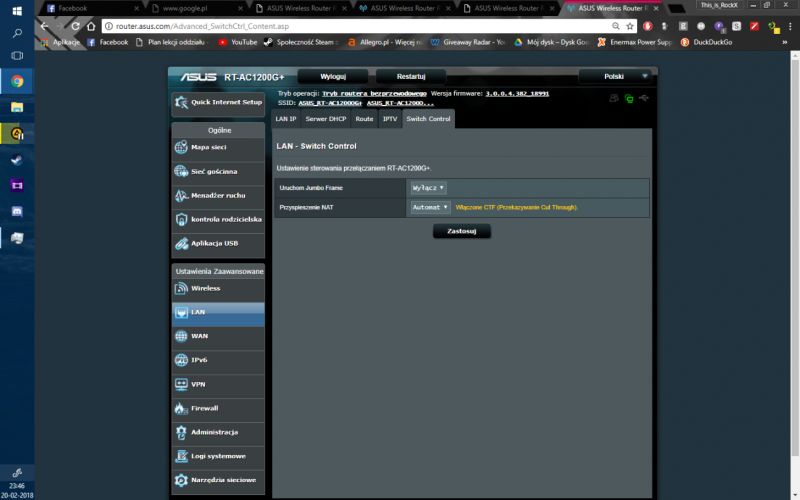Screen dimensions: 800x500
Task: Click first SSID ASUS_RT-AC1200G+ link
Action: (330, 103)
